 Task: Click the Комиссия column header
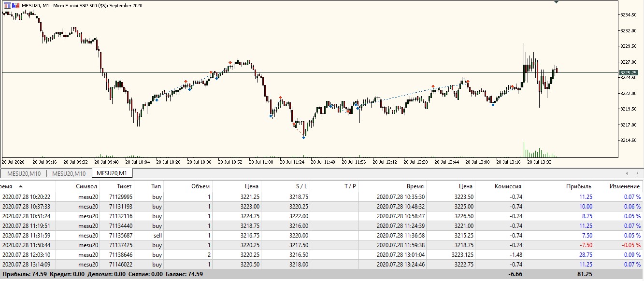point(508,186)
